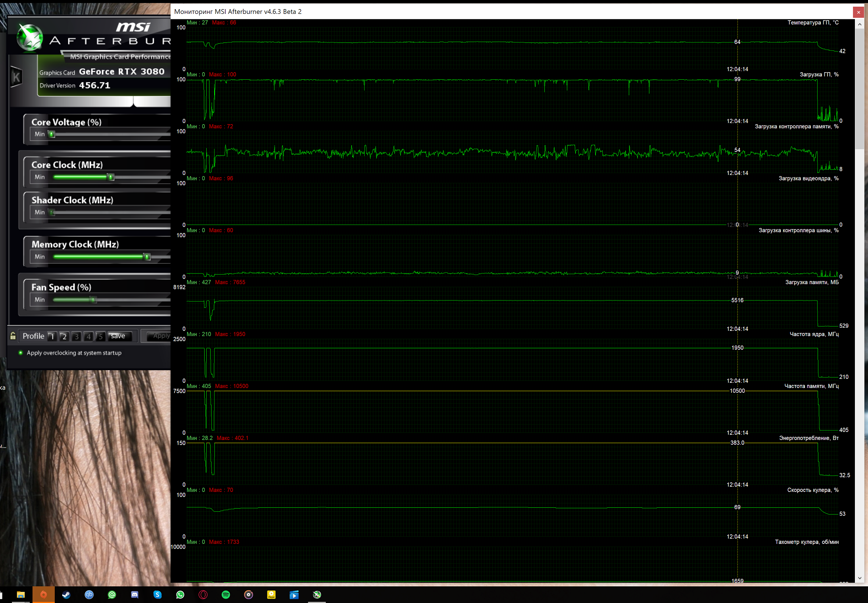Screen dimensions: 868x603
Task: Launch Spotify from the taskbar
Action: tap(226, 595)
